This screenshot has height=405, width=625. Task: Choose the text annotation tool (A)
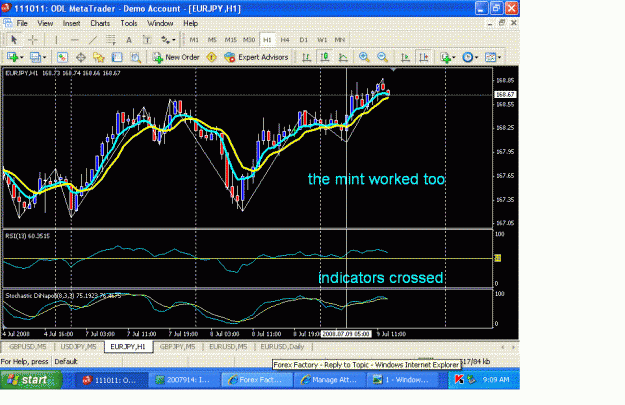pyautogui.click(x=129, y=40)
